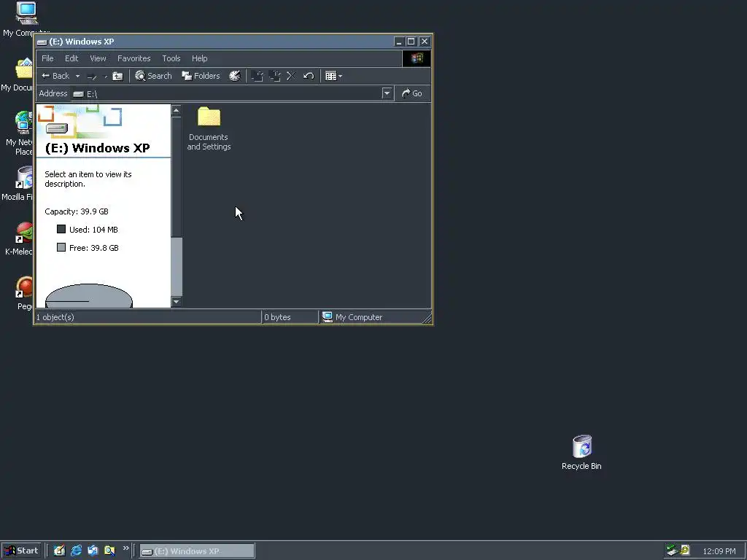
Task: Open the View menu
Action: [x=98, y=58]
